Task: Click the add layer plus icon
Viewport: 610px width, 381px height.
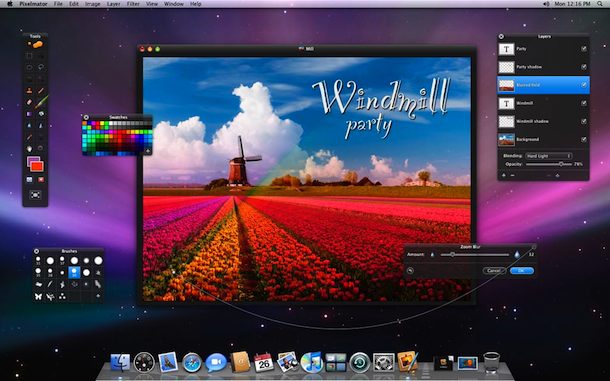Action: (x=504, y=176)
